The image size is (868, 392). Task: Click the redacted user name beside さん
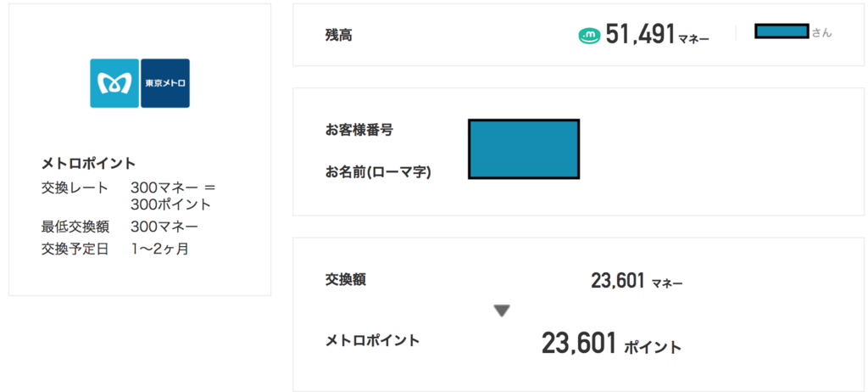tap(782, 31)
